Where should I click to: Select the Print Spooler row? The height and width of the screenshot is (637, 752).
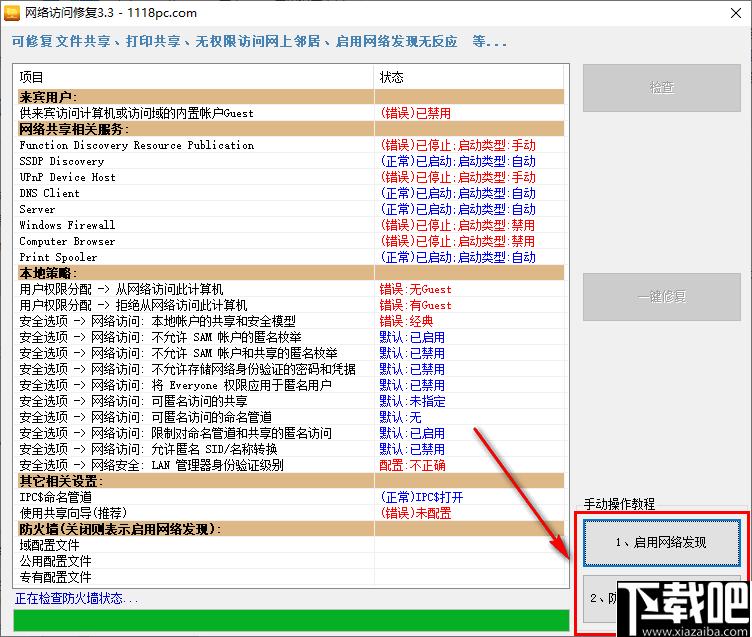tap(291, 257)
